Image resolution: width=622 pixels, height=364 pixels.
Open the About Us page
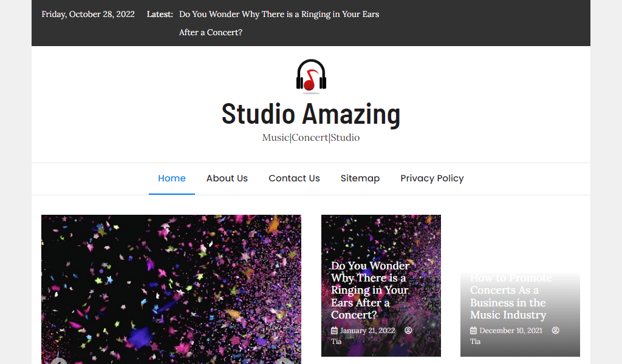point(227,178)
